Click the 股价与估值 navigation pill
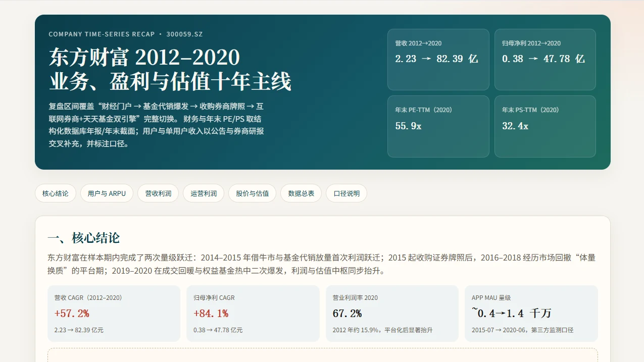The height and width of the screenshot is (362, 644). (x=253, y=193)
